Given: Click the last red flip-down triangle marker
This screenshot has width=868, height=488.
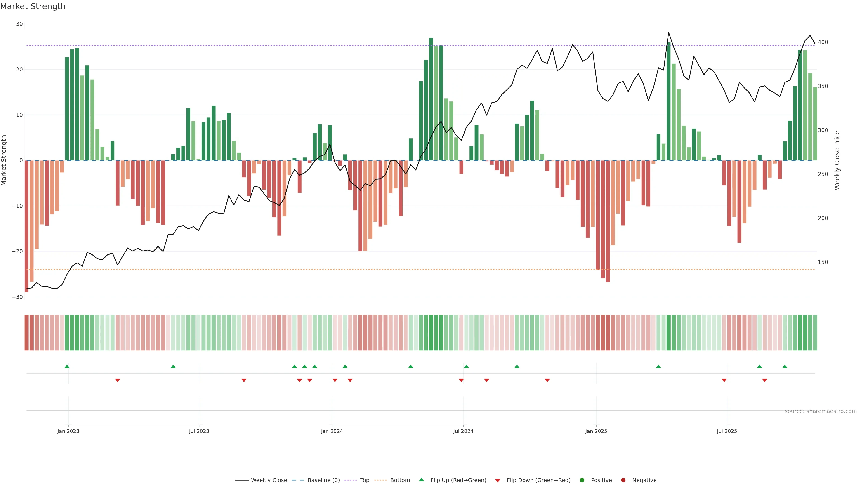Looking at the screenshot, I should pyautogui.click(x=764, y=380).
